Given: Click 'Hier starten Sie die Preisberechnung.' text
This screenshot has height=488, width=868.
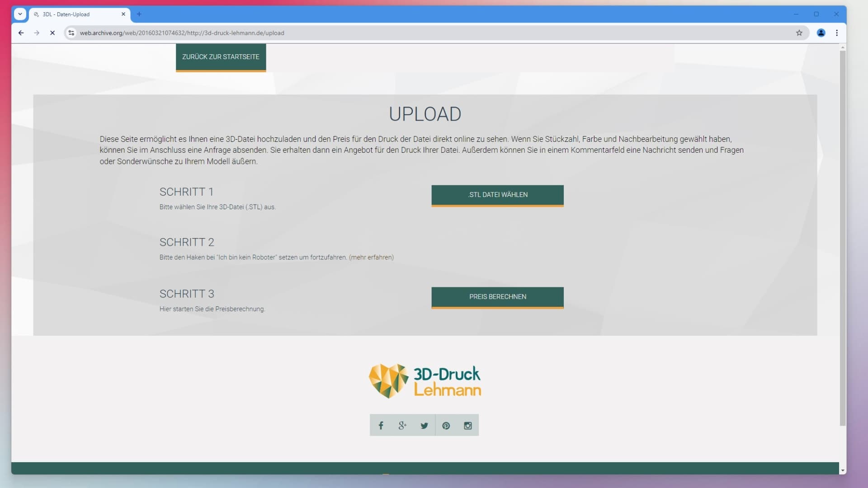Looking at the screenshot, I should click(x=212, y=309).
